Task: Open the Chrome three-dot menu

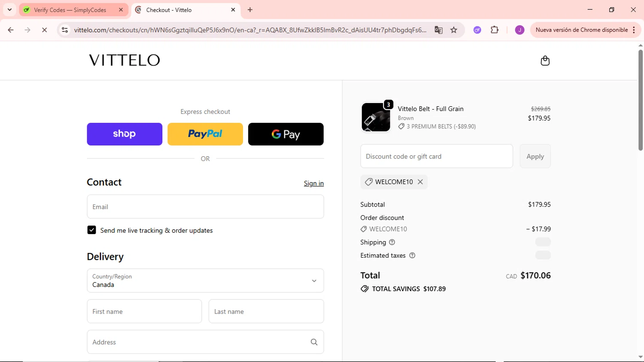Action: pyautogui.click(x=634, y=30)
